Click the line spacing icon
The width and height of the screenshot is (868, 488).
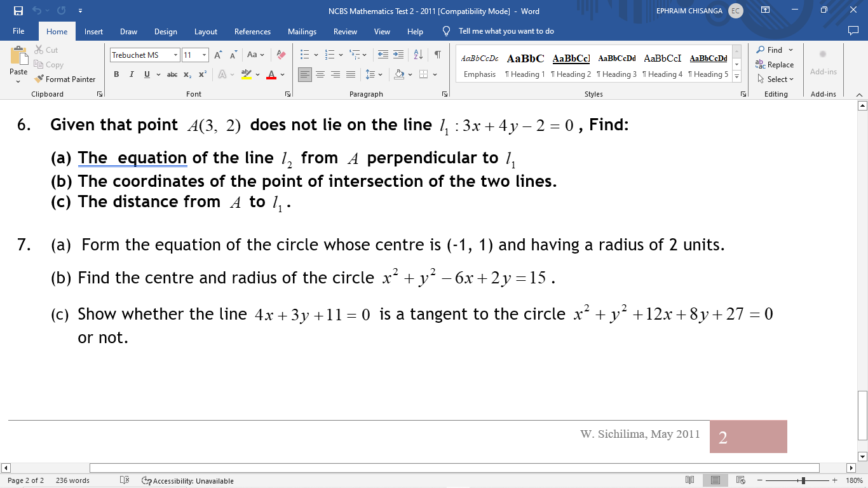pos(372,74)
